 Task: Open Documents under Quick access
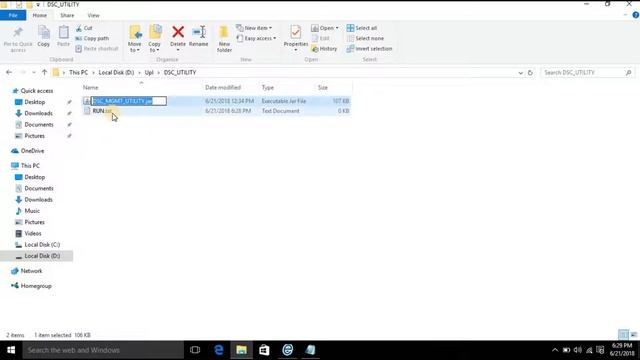click(x=39, y=124)
